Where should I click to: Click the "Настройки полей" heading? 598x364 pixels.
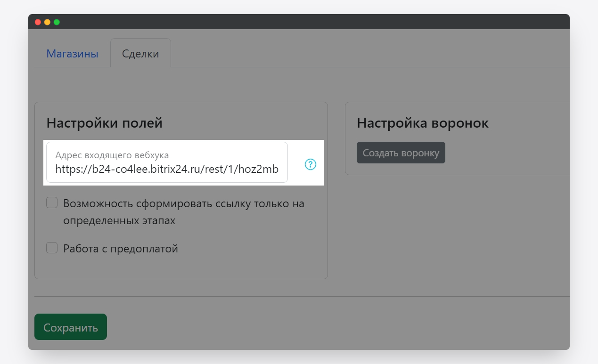104,123
